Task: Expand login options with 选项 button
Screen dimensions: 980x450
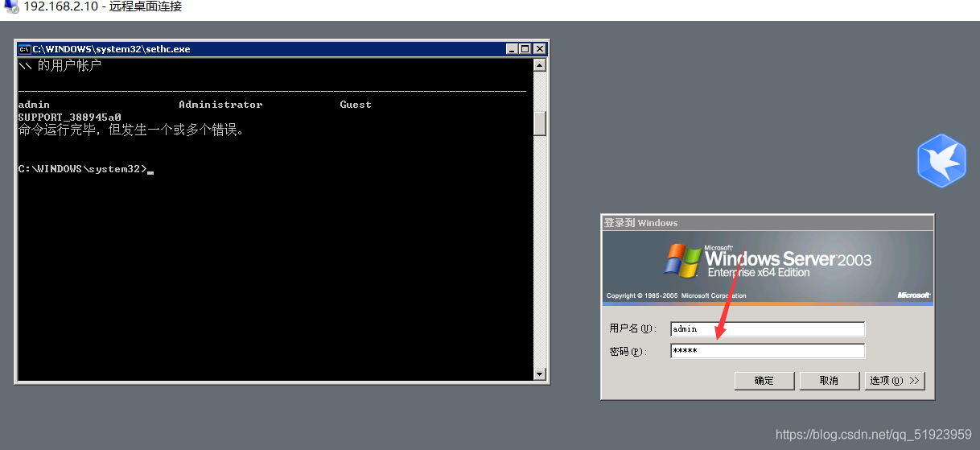Action: pos(895,381)
